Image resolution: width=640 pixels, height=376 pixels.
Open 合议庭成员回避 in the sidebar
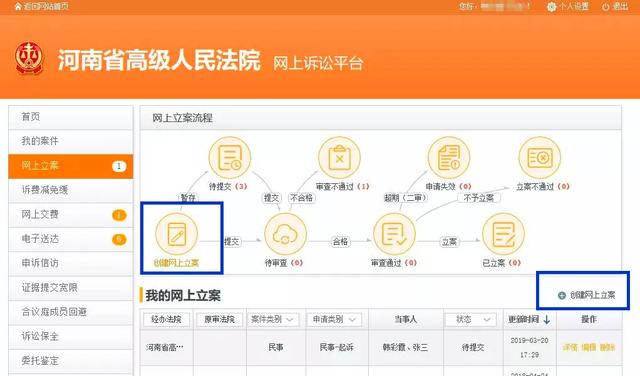pyautogui.click(x=71, y=312)
